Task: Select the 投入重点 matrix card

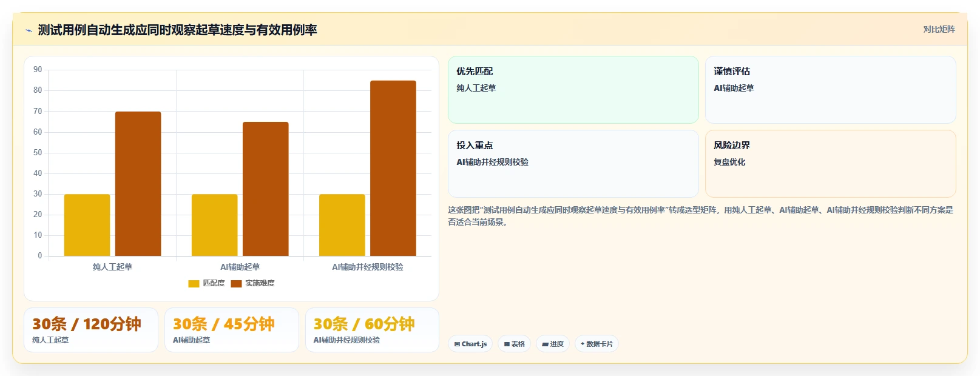Action: (573, 164)
